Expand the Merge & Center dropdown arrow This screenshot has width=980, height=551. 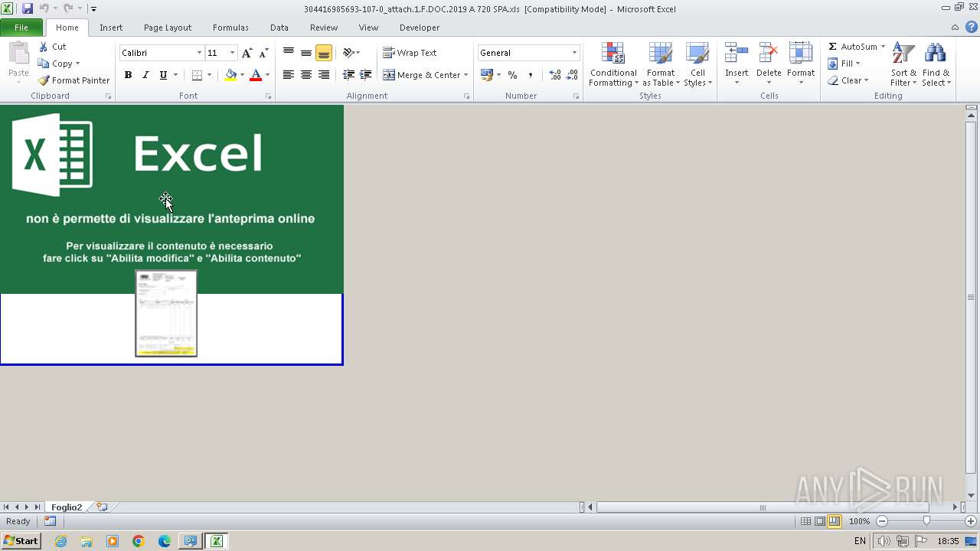pos(465,75)
